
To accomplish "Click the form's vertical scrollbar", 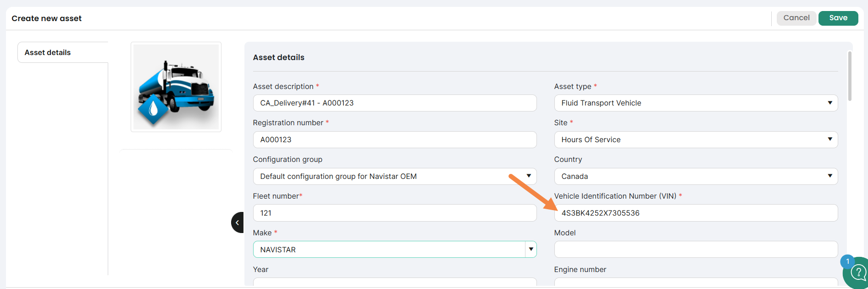I will point(850,76).
